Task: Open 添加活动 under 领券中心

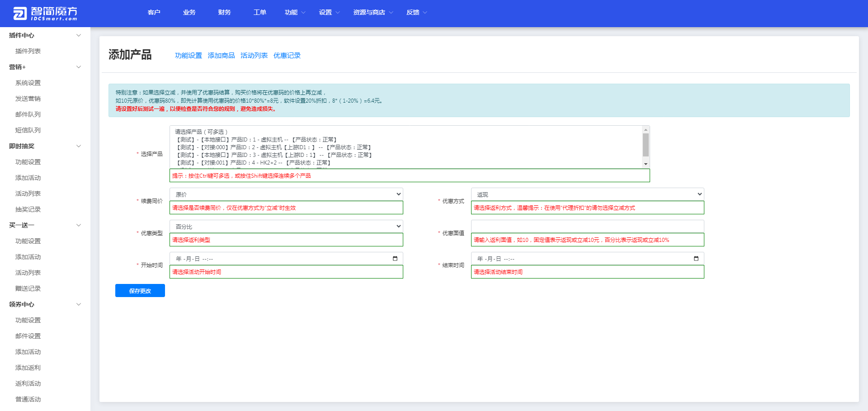Action: pyautogui.click(x=28, y=352)
